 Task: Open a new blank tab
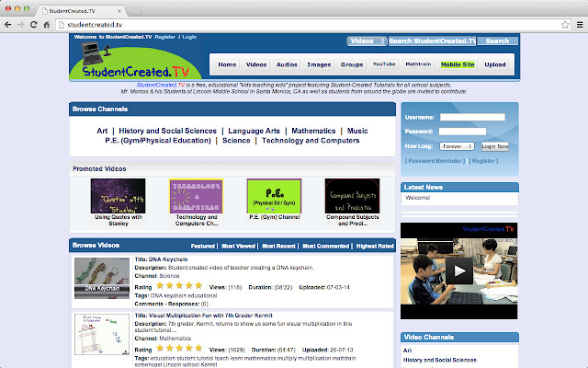click(x=134, y=11)
